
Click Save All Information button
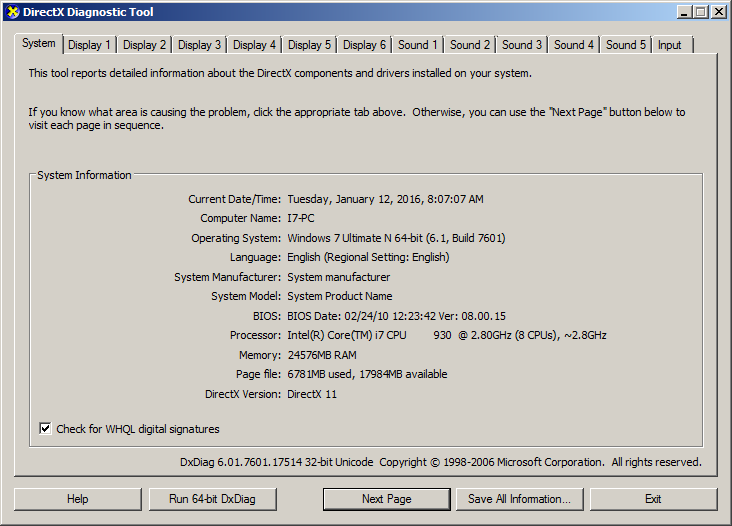pyautogui.click(x=520, y=499)
